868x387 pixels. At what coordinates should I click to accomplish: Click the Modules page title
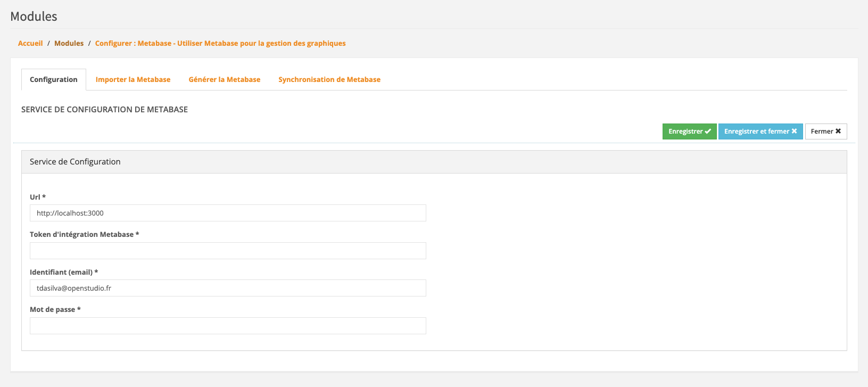click(34, 17)
